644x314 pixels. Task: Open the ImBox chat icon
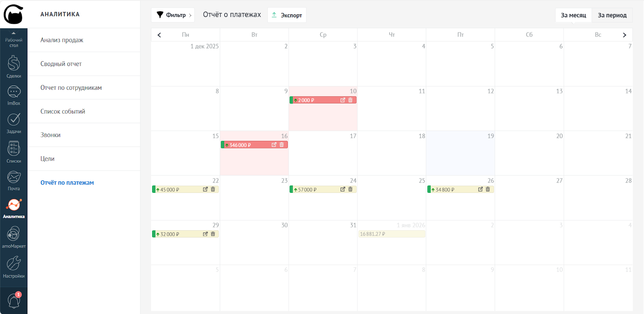[x=14, y=95]
